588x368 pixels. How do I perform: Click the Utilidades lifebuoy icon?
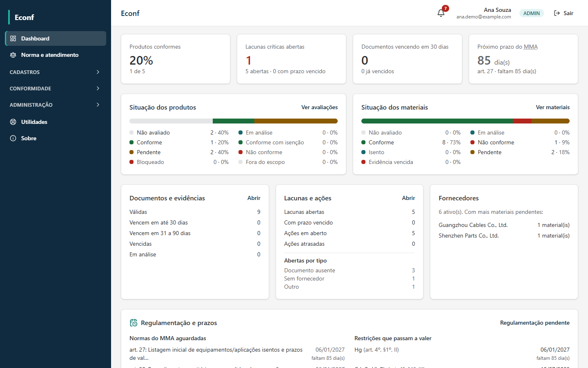tap(13, 122)
